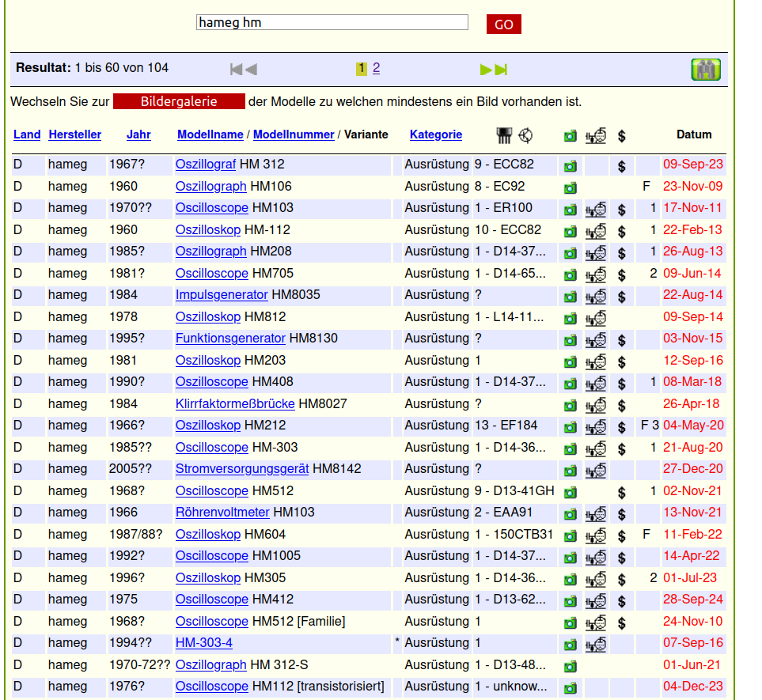Click the red GO button
Viewport: 762px width, 700px height.
503,25
